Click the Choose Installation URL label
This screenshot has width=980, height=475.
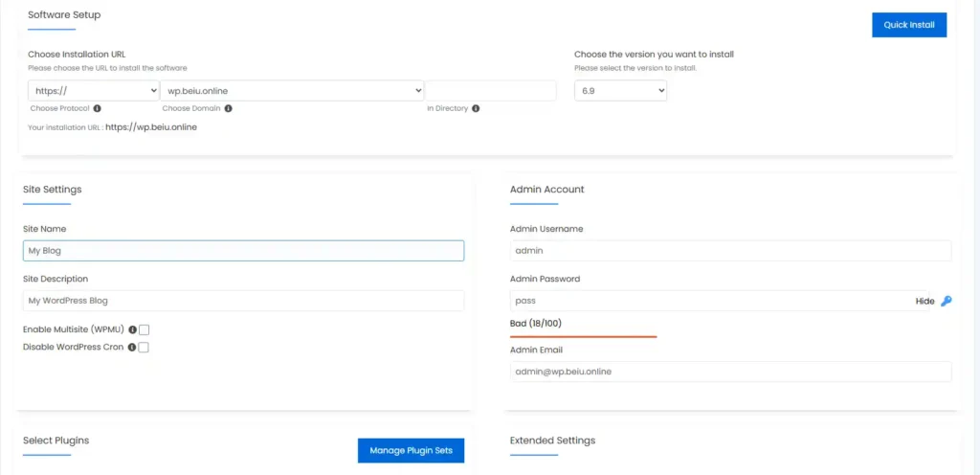pos(77,55)
